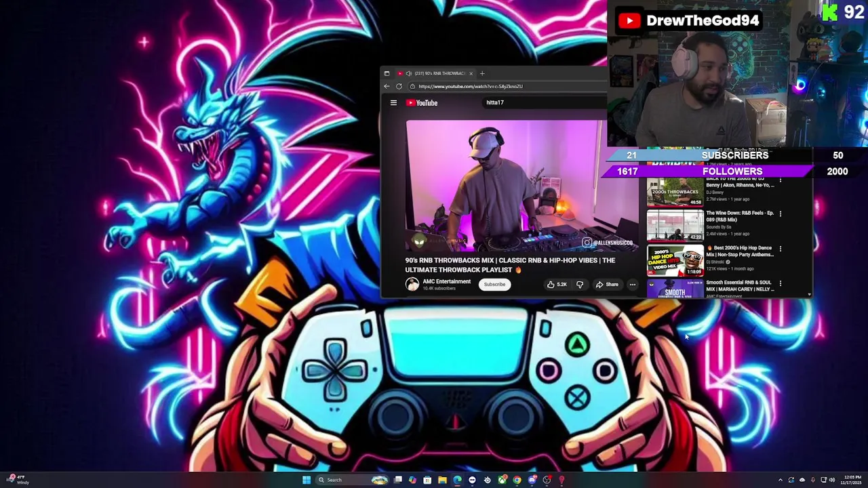
Task: Open Discord from the taskbar
Action: coord(532,480)
